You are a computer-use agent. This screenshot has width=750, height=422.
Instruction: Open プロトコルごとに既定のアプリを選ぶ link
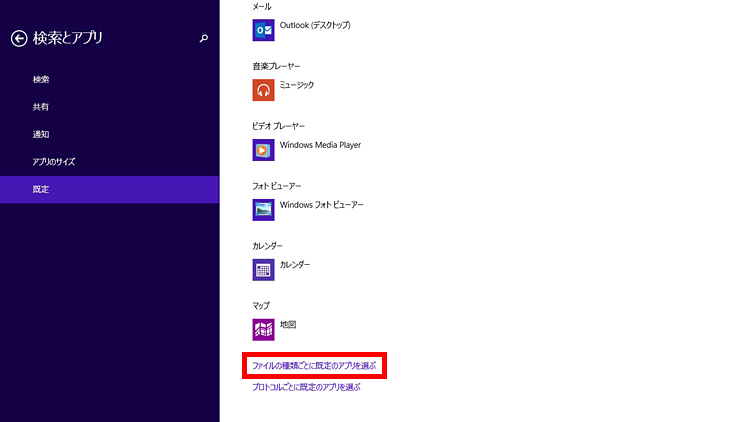pyautogui.click(x=306, y=386)
